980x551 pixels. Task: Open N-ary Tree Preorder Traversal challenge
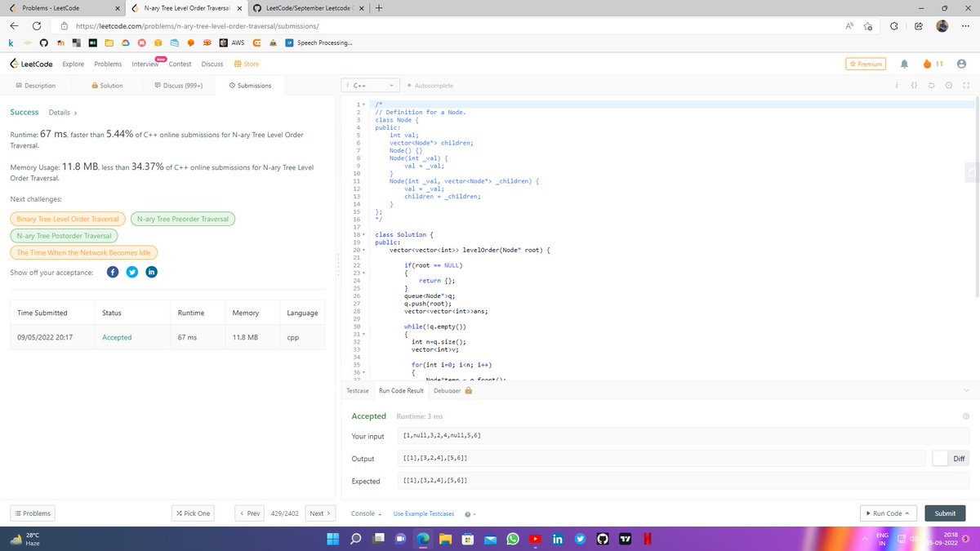tap(183, 219)
